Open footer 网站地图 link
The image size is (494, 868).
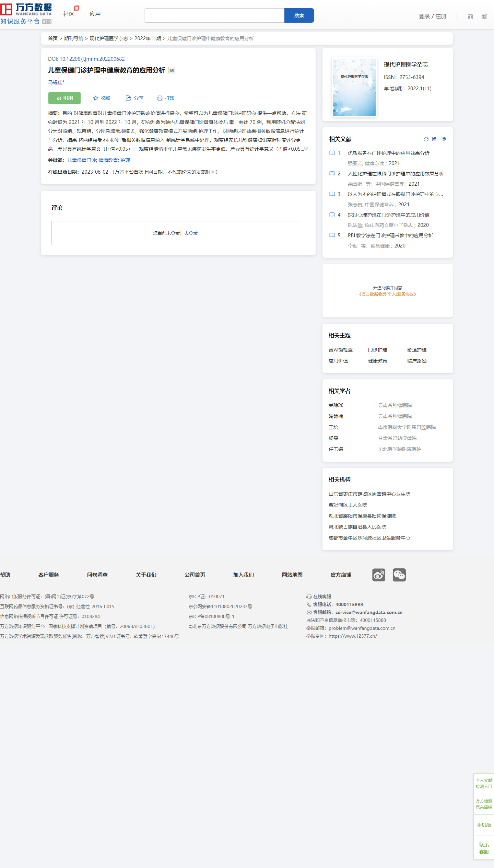coord(292,575)
